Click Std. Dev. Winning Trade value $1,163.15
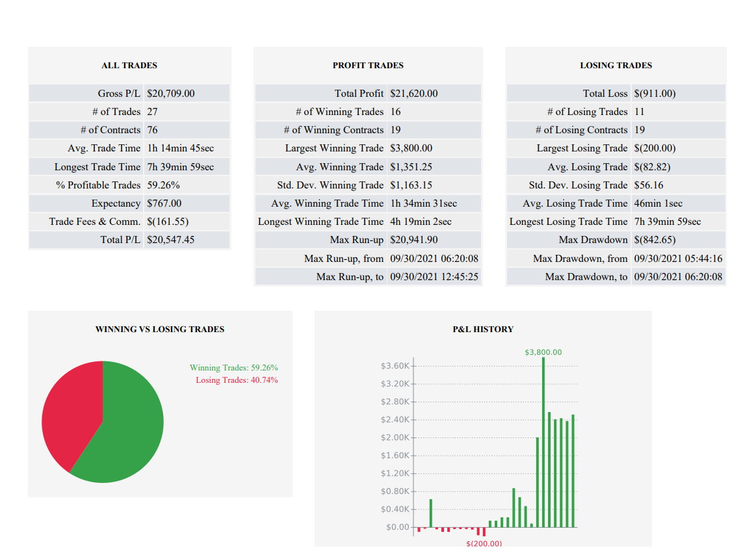 (x=411, y=185)
